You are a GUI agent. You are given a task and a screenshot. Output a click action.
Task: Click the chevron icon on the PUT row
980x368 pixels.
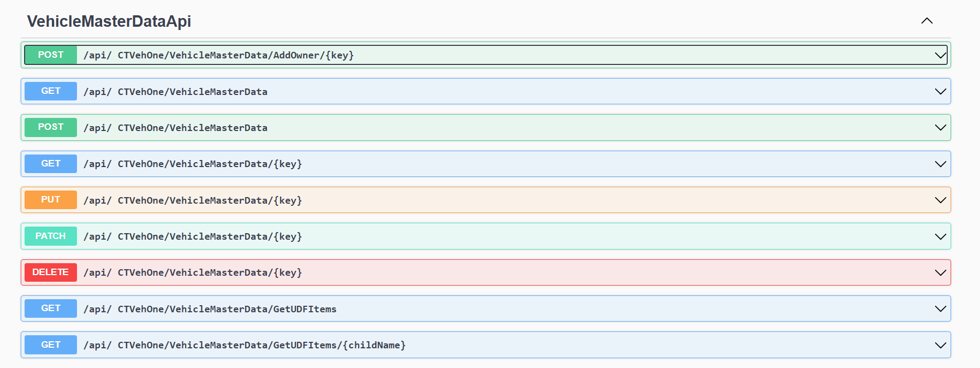940,200
